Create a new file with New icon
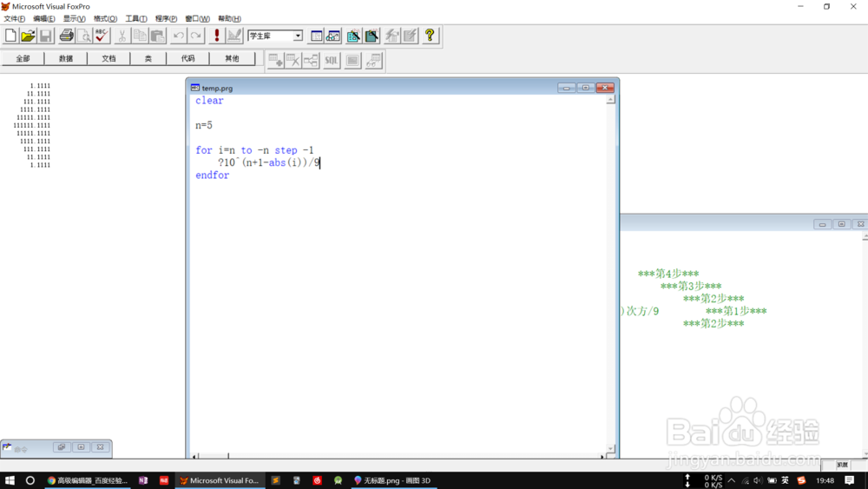868x489 pixels. (10, 36)
